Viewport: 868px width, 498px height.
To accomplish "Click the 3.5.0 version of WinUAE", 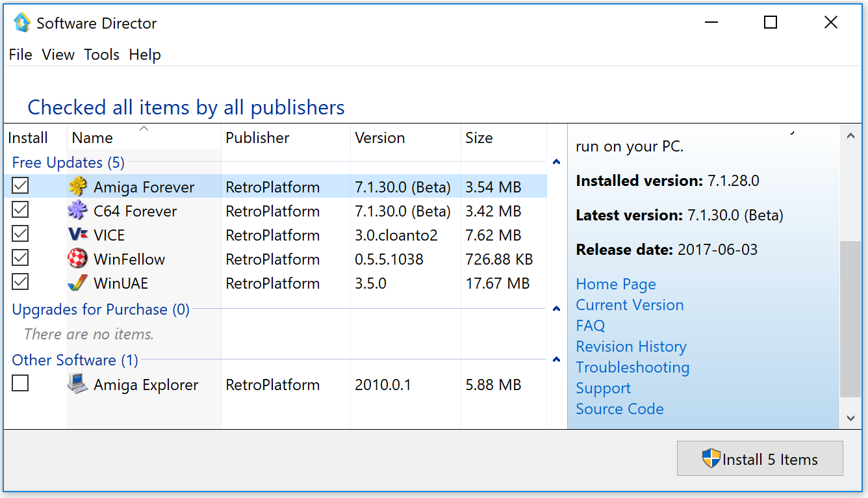I will pyautogui.click(x=370, y=283).
